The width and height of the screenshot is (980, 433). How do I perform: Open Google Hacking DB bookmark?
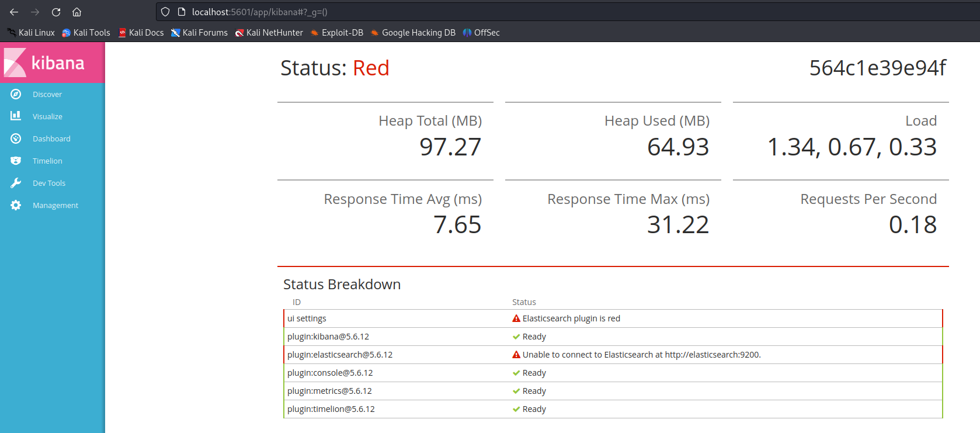tap(413, 33)
